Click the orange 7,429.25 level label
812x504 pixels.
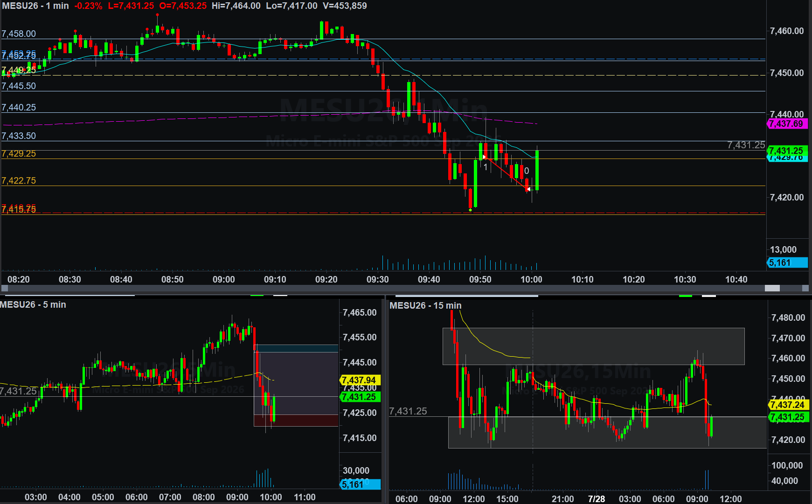[19, 153]
